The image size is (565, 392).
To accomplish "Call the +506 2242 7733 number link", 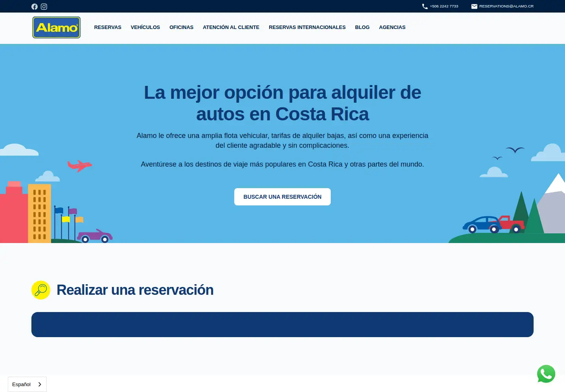I will (444, 6).
